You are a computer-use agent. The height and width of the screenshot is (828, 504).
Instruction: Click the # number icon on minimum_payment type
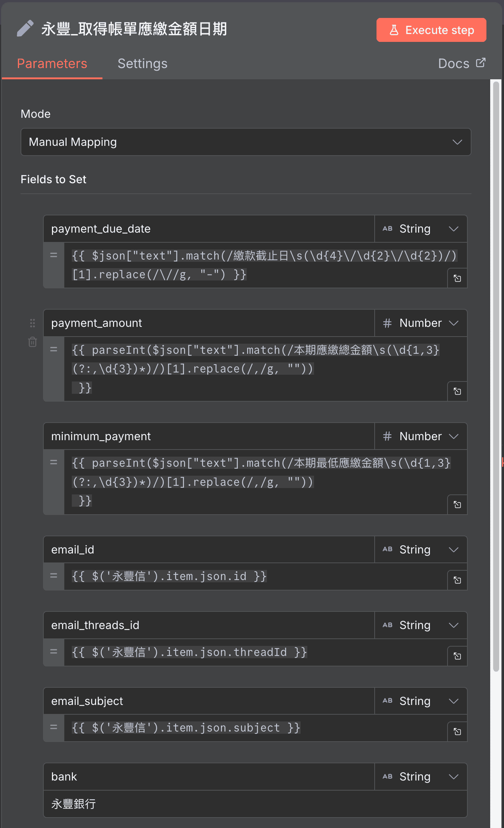(x=387, y=436)
